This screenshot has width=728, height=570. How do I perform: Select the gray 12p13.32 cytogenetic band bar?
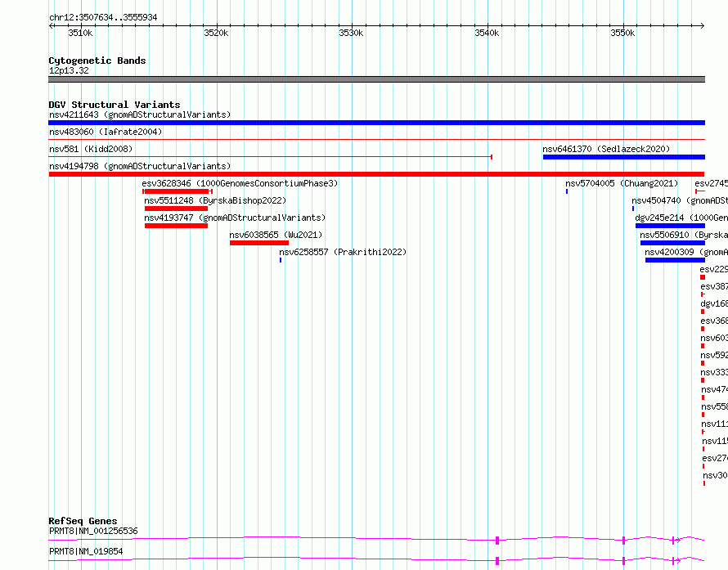376,79
